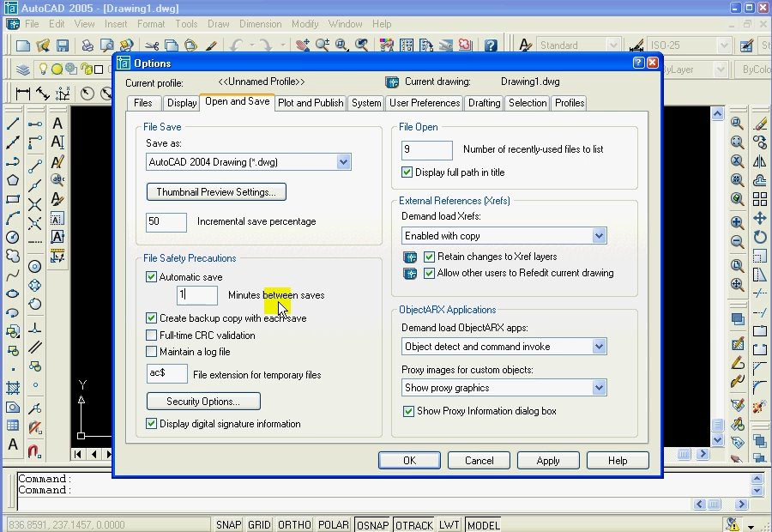Open the ISO-25 dimension style dropdown
772x532 pixels.
coord(723,45)
